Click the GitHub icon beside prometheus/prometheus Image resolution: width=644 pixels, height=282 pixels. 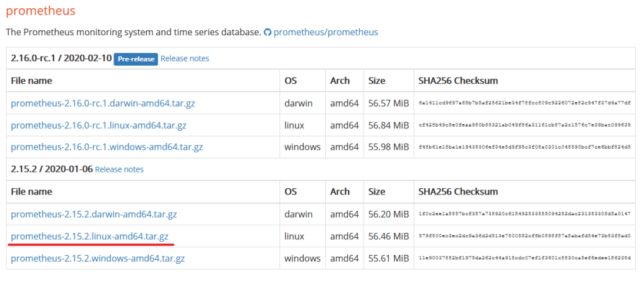coord(268,31)
